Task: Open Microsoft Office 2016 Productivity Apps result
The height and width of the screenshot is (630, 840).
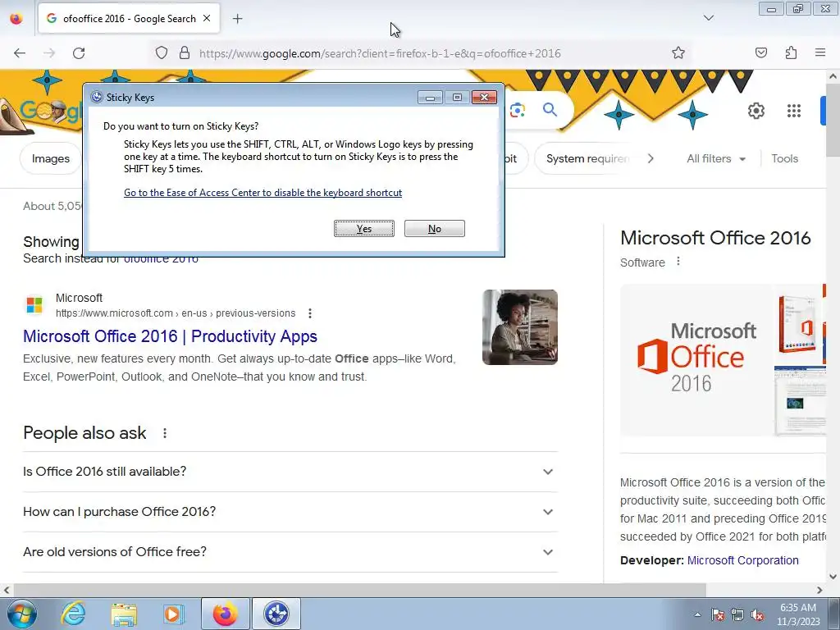Action: (x=171, y=336)
